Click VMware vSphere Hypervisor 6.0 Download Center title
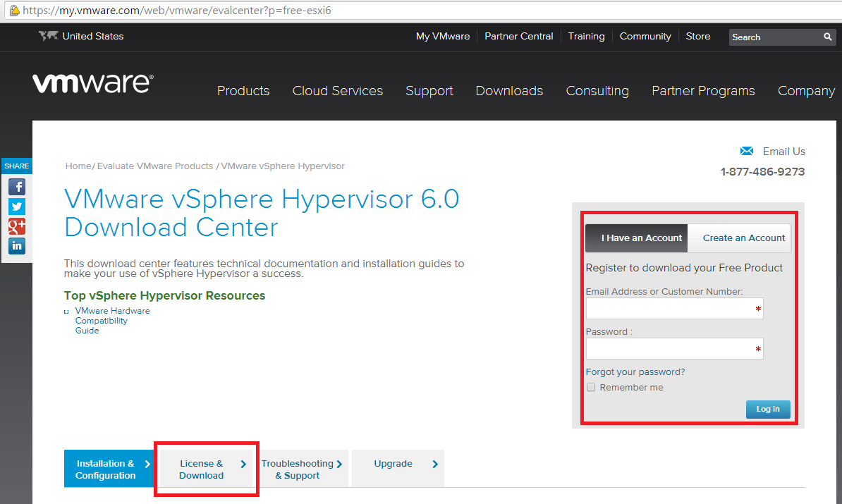Screen dimensions: 842x504 point(262,213)
